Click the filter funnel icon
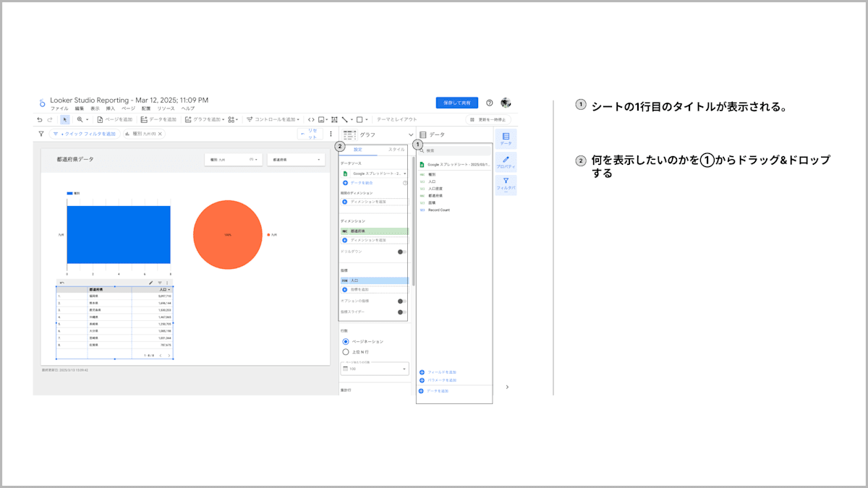Screen dimensions: 868x488 tap(41, 134)
